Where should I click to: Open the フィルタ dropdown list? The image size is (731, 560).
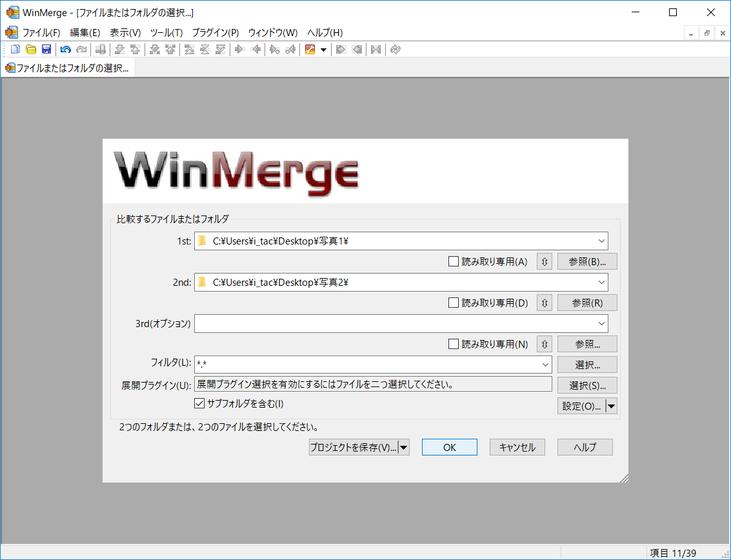pyautogui.click(x=544, y=365)
